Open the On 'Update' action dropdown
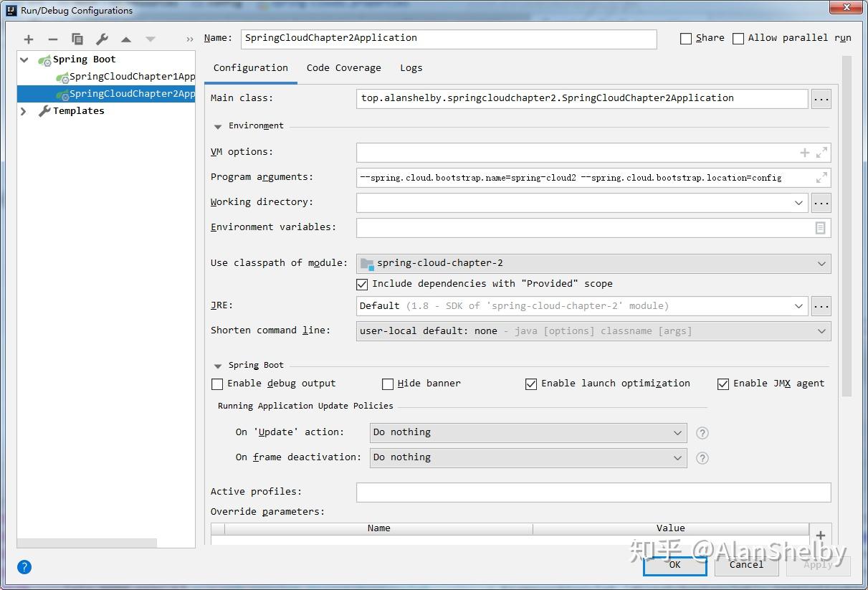Screen dimensions: 868x590 click(677, 432)
